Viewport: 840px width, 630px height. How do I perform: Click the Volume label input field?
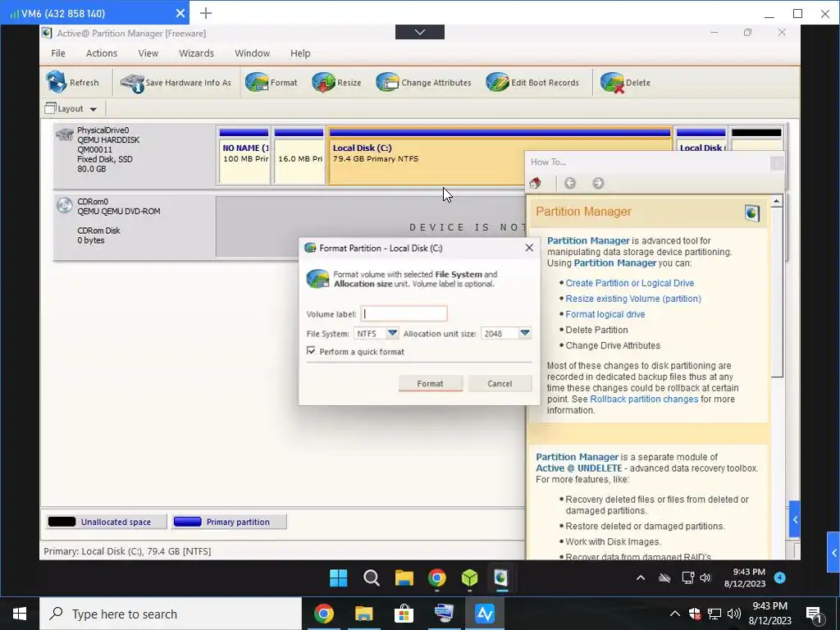(404, 313)
